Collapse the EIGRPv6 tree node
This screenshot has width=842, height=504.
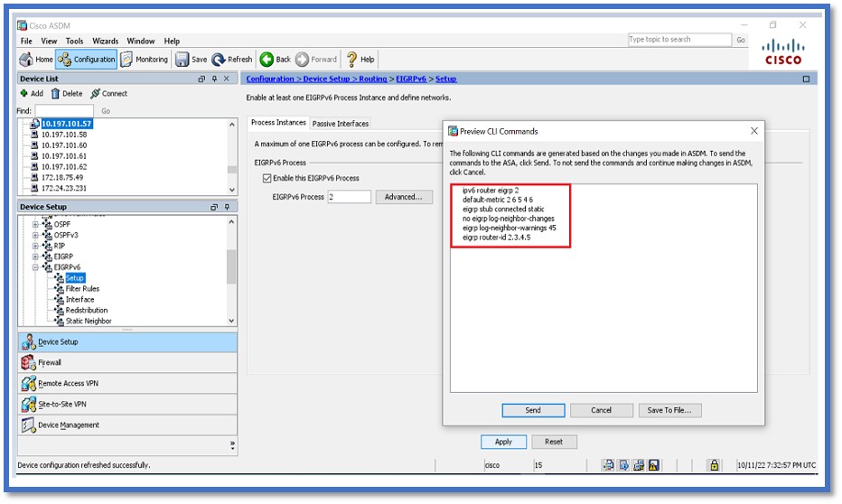click(35, 267)
